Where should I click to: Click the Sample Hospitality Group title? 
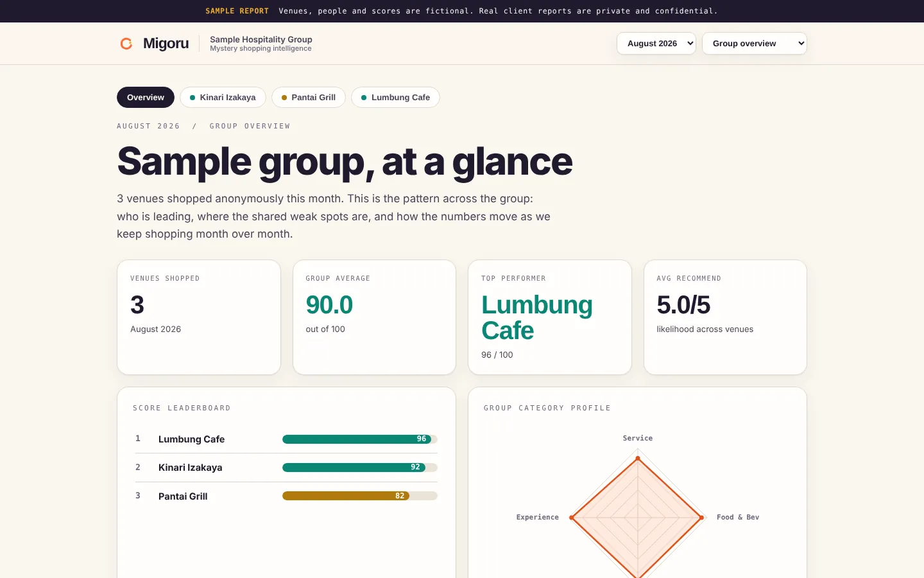[x=261, y=39]
